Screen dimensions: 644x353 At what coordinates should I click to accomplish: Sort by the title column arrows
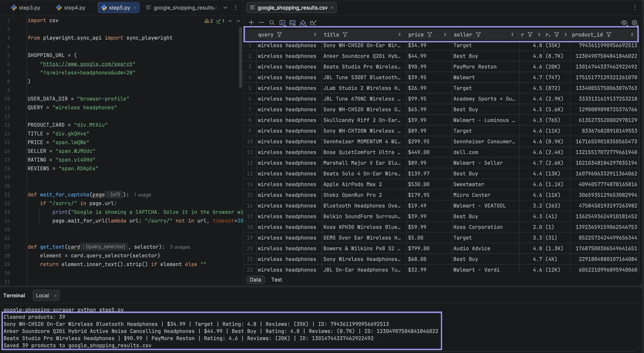(399, 35)
